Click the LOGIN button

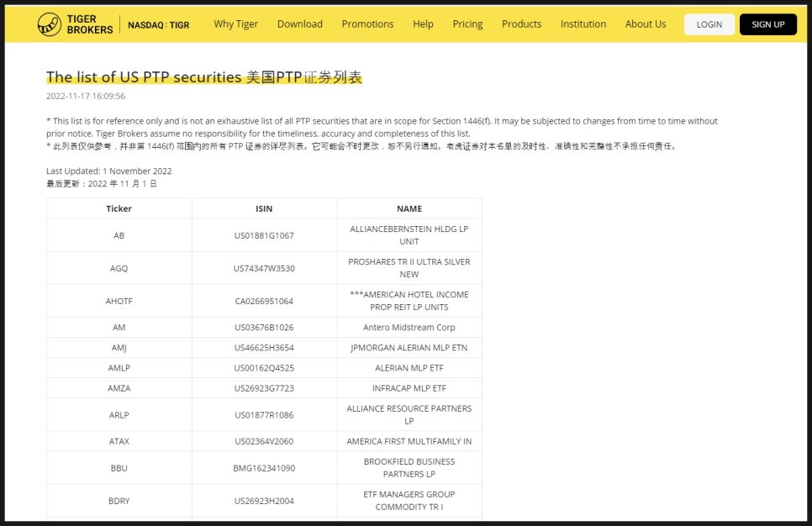[709, 24]
